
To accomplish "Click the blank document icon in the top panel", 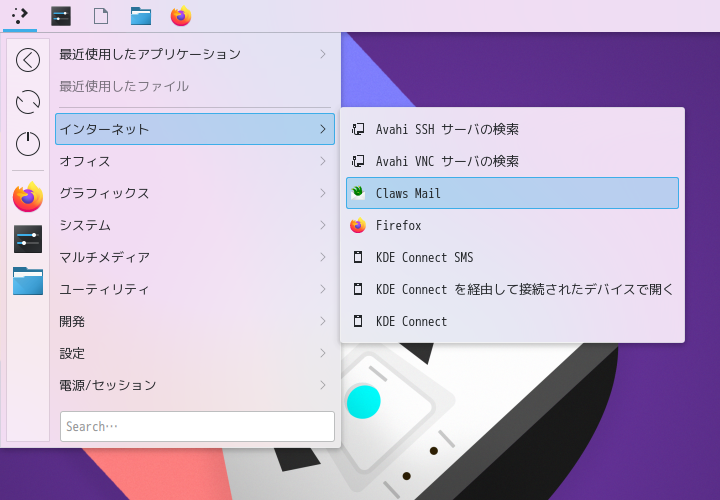I will tap(101, 16).
